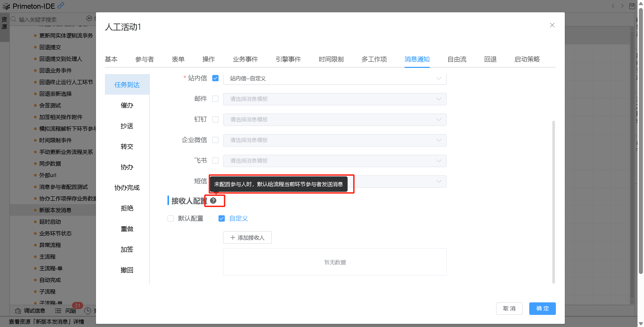Check the 默认配置 checkbox
The image size is (644, 327).
171,218
